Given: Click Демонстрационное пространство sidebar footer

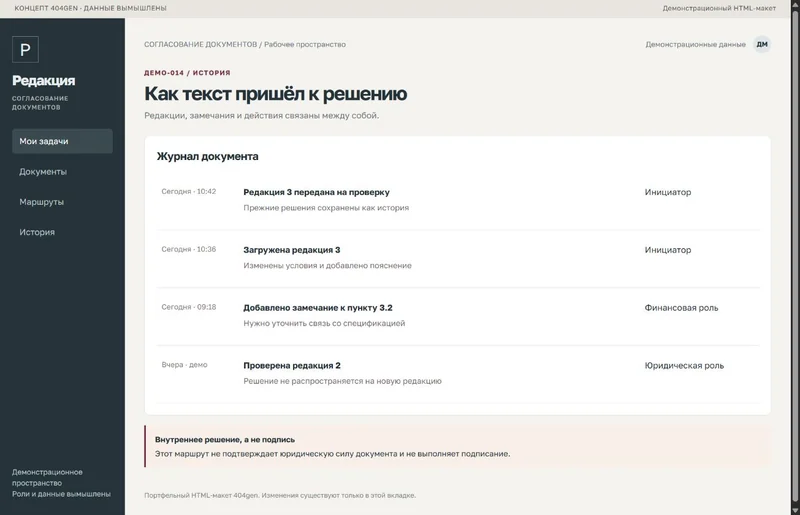Looking at the screenshot, I should pos(47,477).
